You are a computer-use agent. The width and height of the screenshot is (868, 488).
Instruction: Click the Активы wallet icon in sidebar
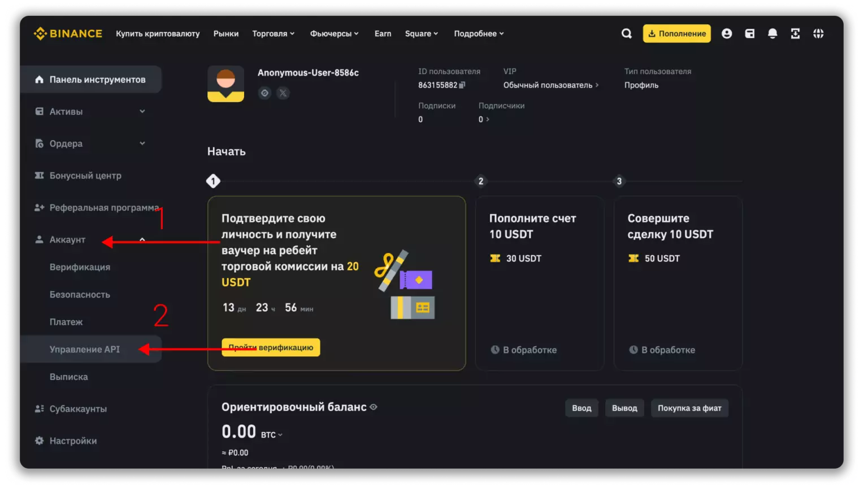(39, 111)
